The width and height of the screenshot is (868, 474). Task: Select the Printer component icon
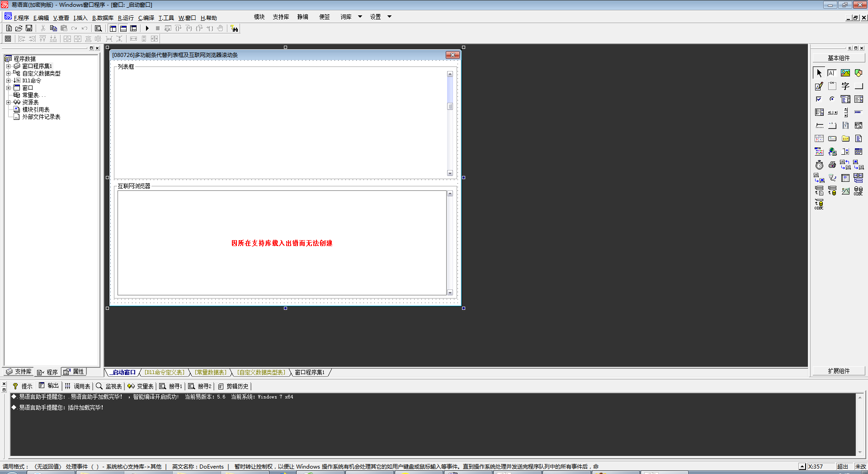click(832, 165)
